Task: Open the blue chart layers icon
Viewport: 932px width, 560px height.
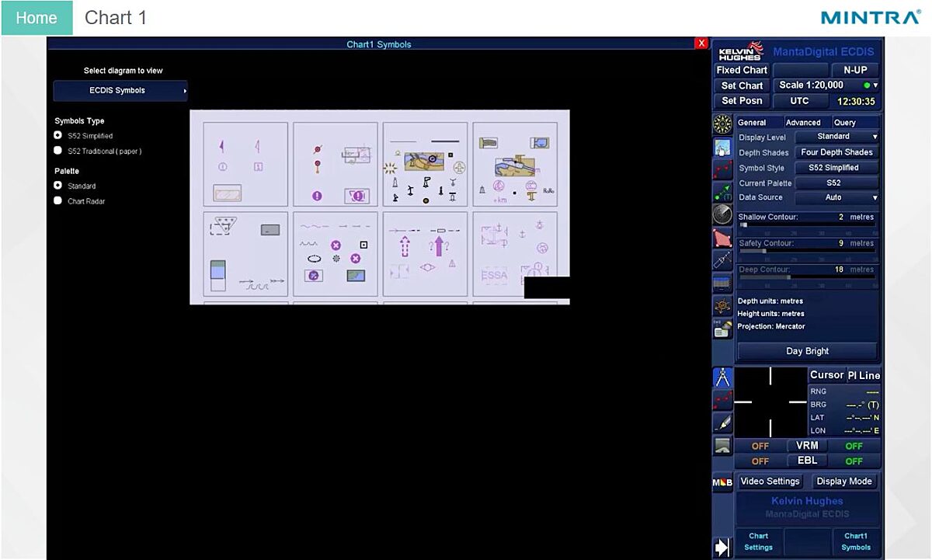Action: [723, 283]
